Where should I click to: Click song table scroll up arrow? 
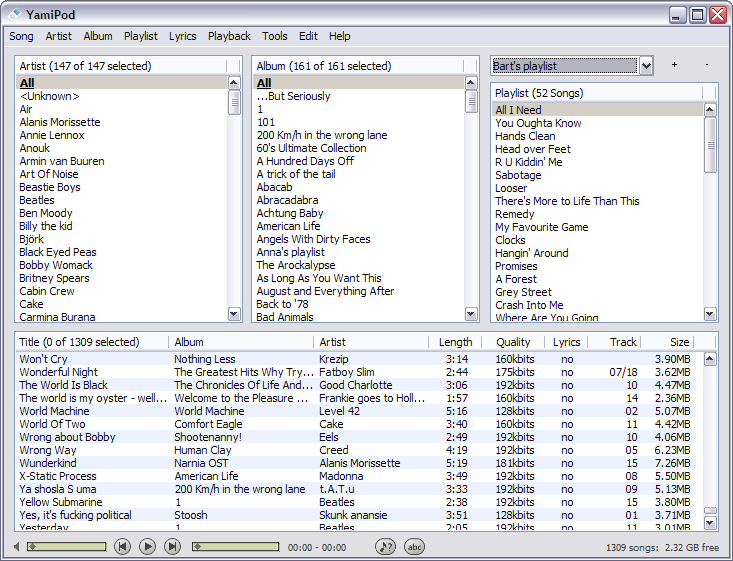[710, 359]
